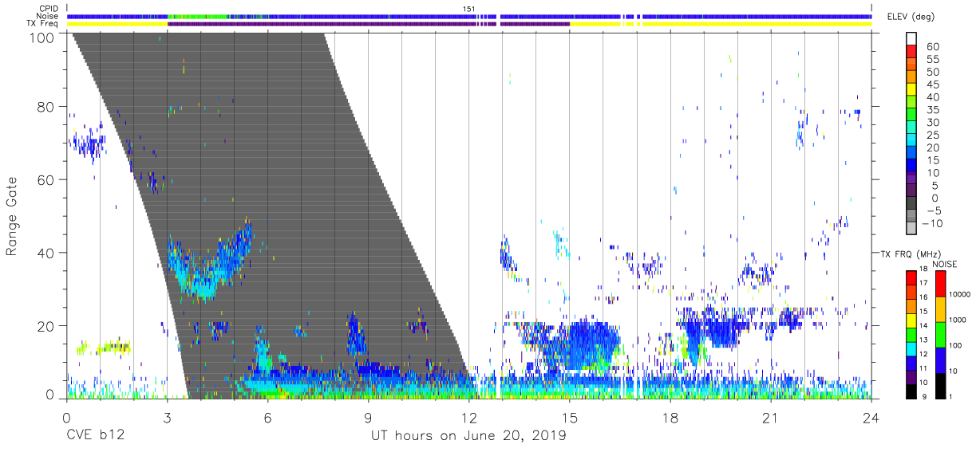Select the blue 10–100 NOISE segment
The image size is (980, 452).
point(939,360)
